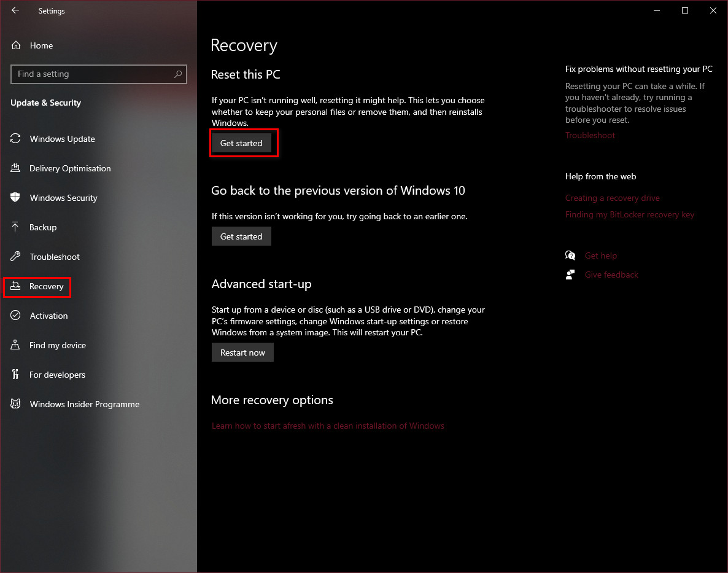Open the Creating a recovery drive link
This screenshot has width=728, height=573.
point(612,198)
